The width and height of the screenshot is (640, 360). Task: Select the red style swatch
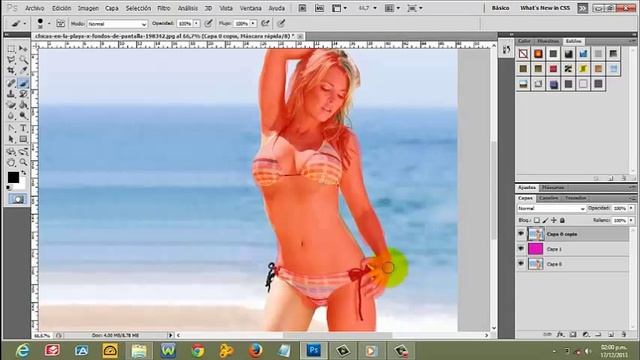coord(553,69)
